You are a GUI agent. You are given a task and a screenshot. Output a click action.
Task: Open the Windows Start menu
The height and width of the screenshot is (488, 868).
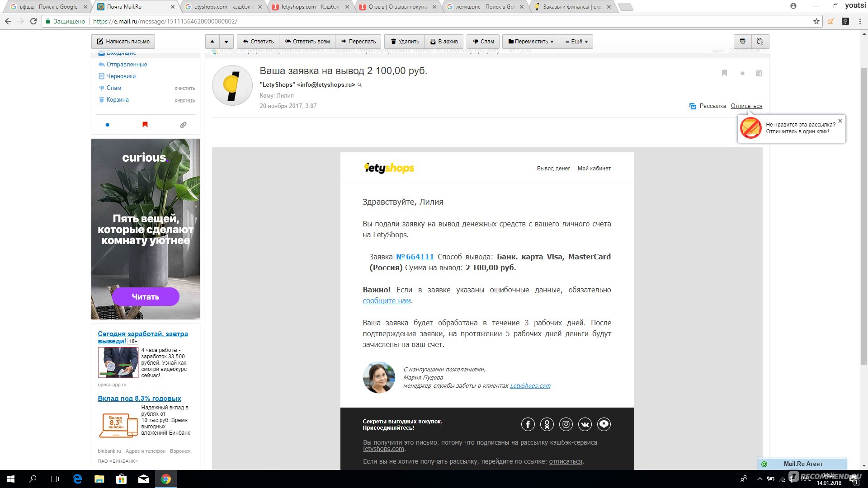[x=11, y=479]
